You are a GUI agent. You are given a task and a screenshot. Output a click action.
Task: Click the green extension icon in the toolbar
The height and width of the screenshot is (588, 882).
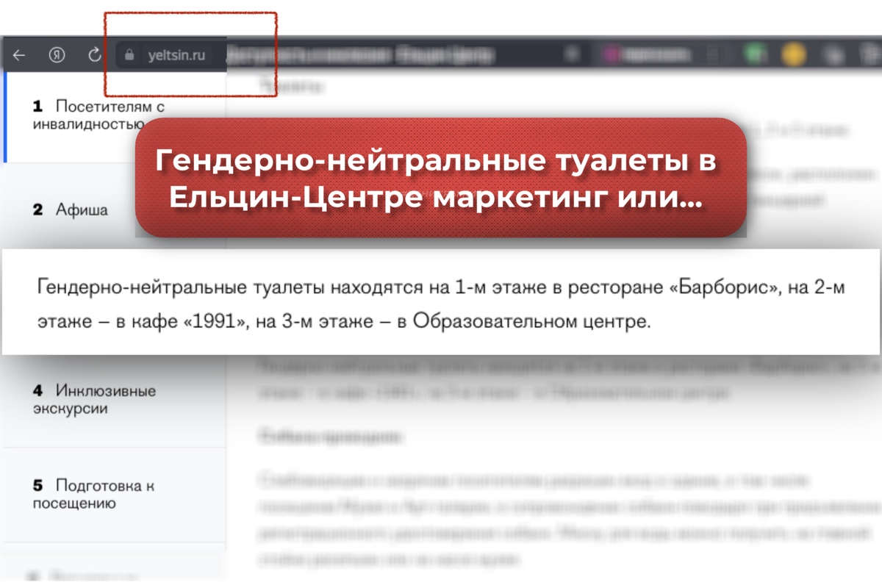tap(755, 54)
